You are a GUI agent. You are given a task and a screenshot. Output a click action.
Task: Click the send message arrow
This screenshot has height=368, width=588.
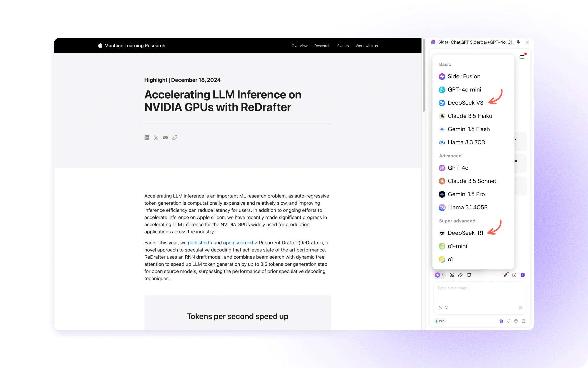521,307
